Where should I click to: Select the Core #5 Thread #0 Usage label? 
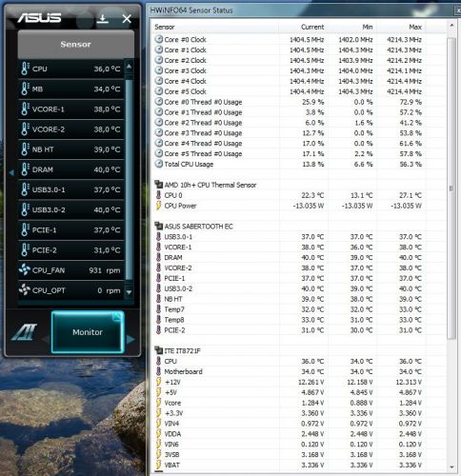pos(203,153)
